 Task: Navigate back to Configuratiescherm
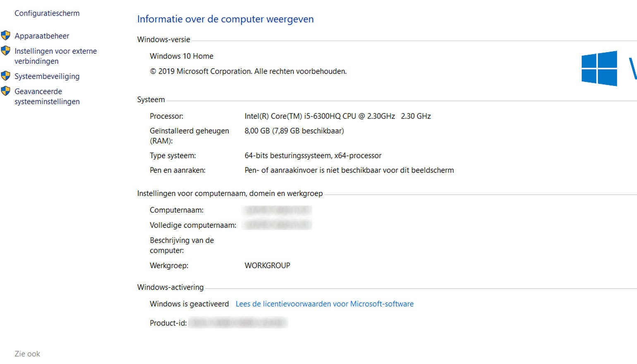47,13
